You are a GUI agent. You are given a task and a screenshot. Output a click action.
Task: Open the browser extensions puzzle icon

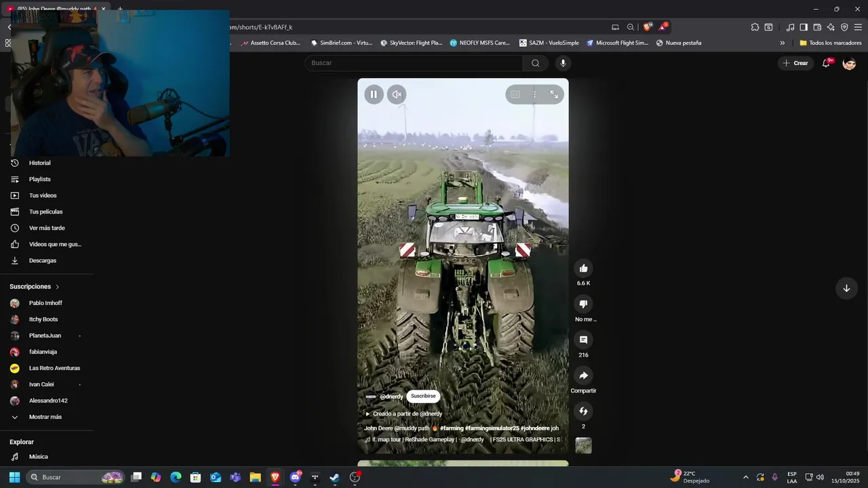[755, 27]
